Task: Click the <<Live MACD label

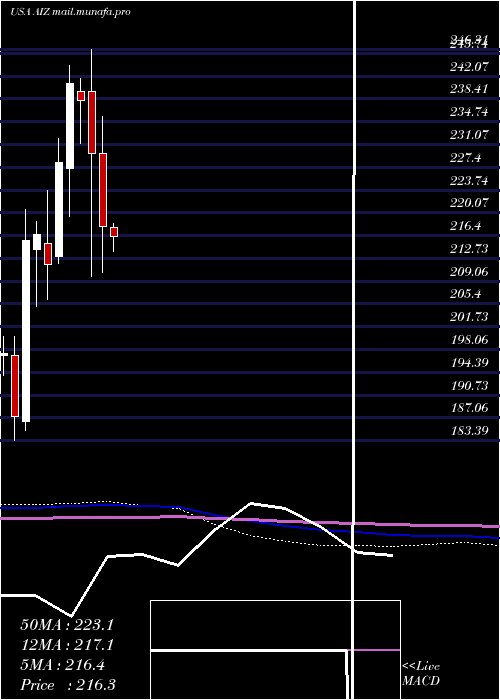Action: tap(421, 674)
